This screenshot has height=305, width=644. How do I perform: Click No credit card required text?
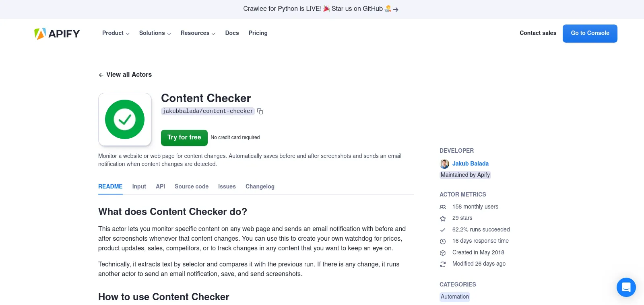tap(235, 137)
